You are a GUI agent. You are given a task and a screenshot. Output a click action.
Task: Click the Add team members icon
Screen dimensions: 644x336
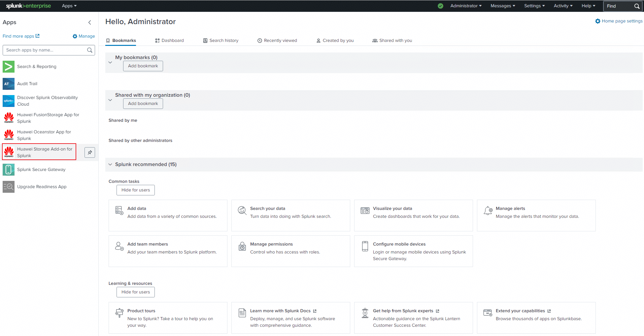[119, 246]
